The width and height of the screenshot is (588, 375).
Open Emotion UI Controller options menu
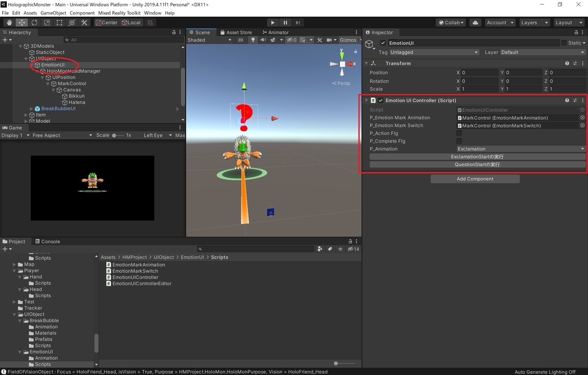pyautogui.click(x=583, y=100)
